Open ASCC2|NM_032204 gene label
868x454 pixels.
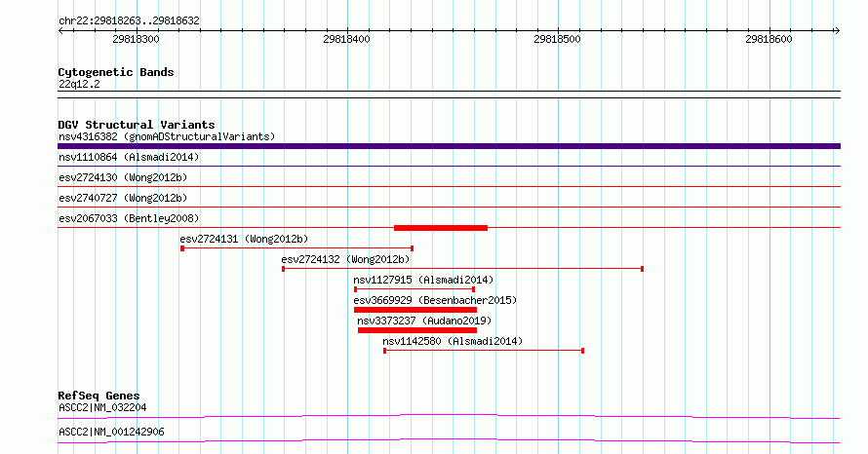[102, 407]
